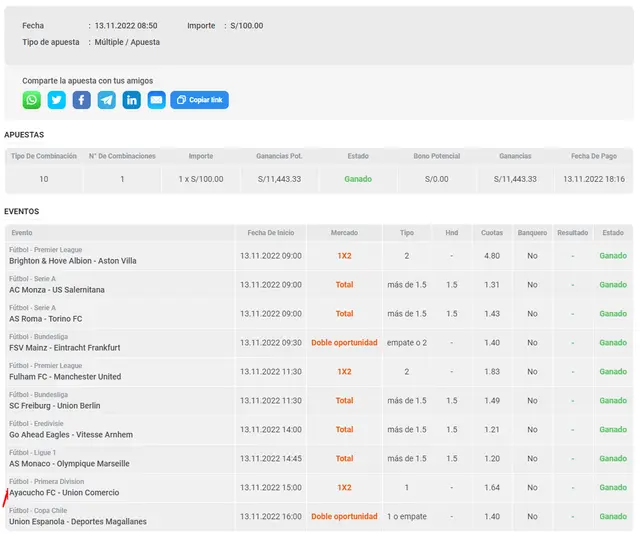Click Fútbol - Eredivisie league label
Image resolution: width=640 pixels, height=534 pixels.
click(36, 424)
